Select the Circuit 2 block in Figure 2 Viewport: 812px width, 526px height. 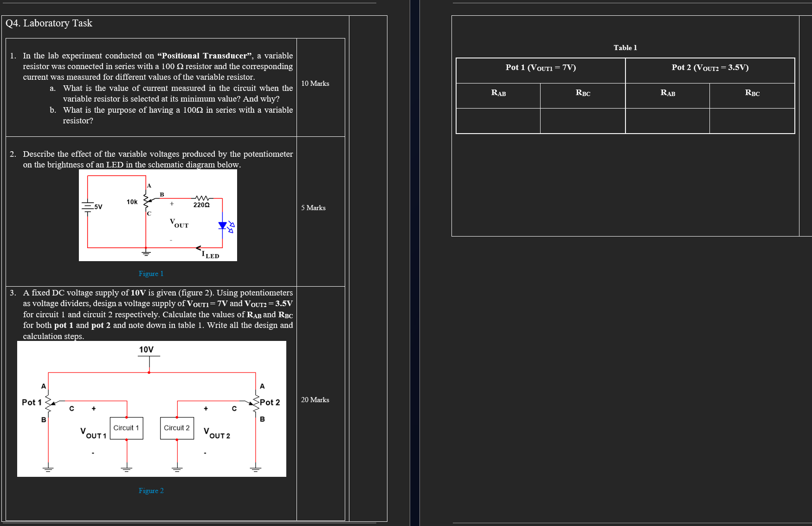pyautogui.click(x=176, y=428)
